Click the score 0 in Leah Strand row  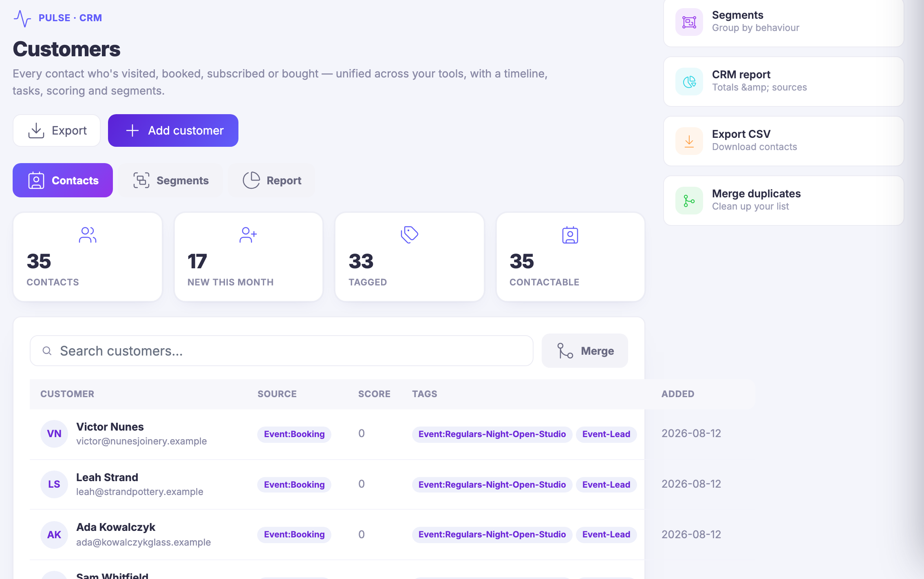[x=362, y=484]
